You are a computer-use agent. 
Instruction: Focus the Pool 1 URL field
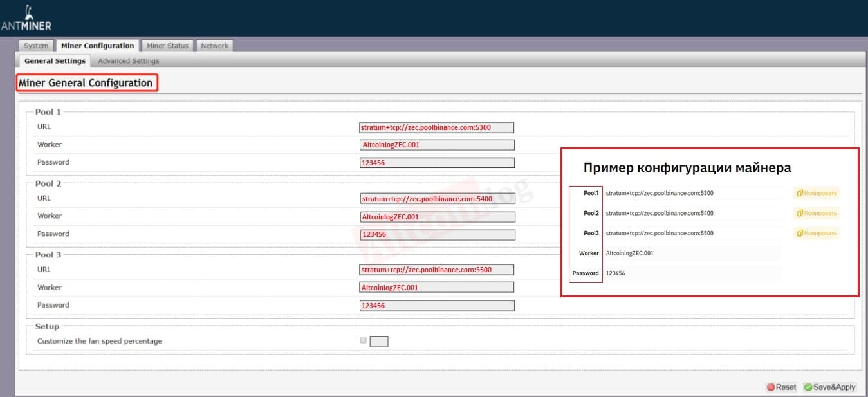[437, 127]
